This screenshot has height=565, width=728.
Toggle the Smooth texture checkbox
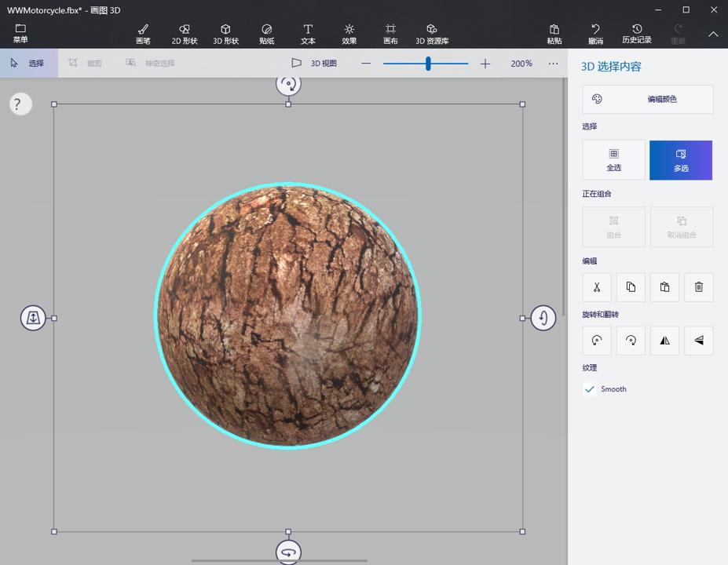coord(590,388)
